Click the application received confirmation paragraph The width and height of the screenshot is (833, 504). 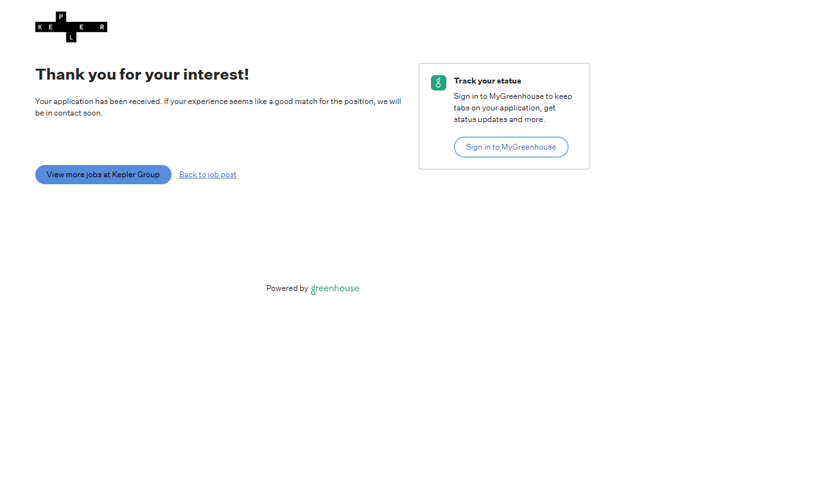click(x=218, y=101)
